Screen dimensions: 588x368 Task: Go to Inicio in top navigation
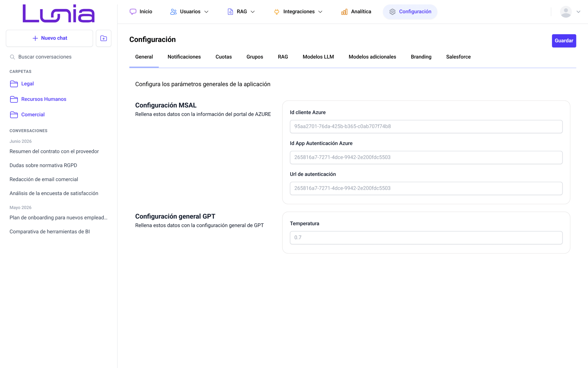click(141, 12)
